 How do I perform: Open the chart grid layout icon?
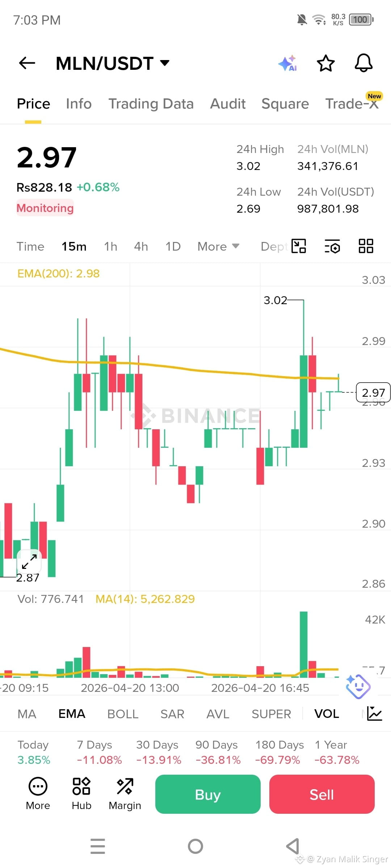(366, 246)
